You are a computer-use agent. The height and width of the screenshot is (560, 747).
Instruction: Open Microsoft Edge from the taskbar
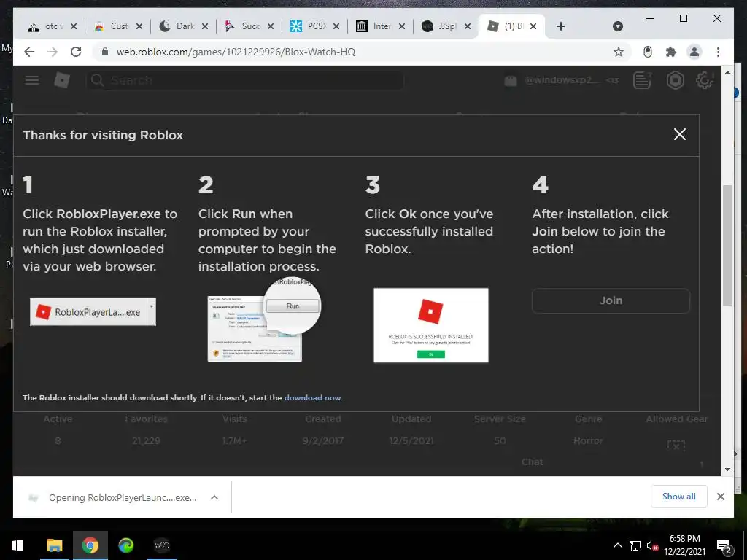tap(125, 545)
